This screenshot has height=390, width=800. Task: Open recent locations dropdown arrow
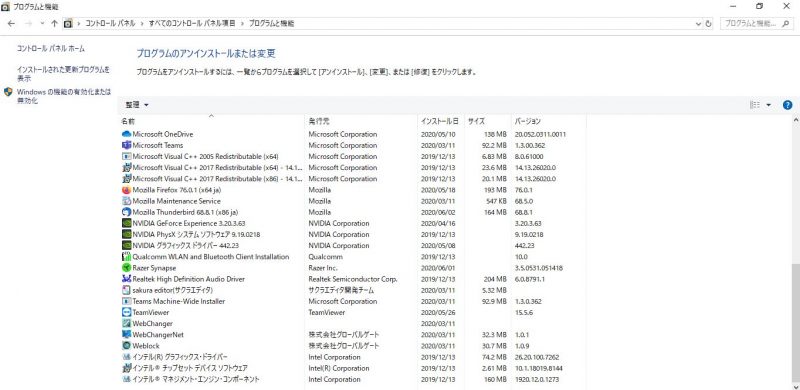[42, 23]
